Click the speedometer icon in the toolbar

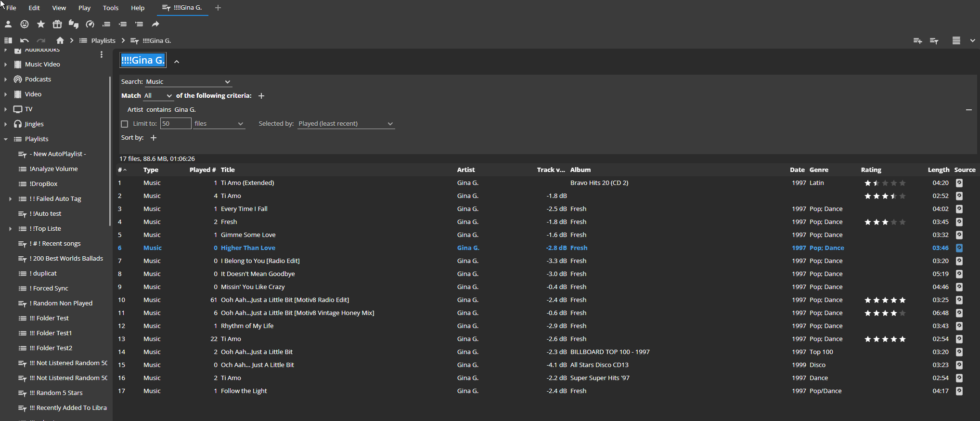click(x=90, y=24)
